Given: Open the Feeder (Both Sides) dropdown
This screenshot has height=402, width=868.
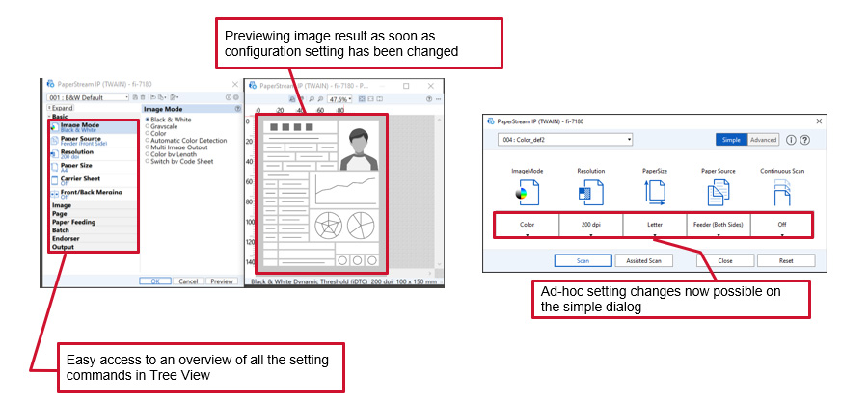Looking at the screenshot, I should [719, 225].
